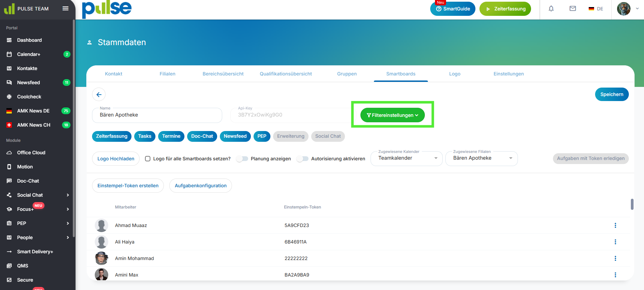The width and height of the screenshot is (644, 290).
Task: Click the German flag AMK News DE icon
Action: tap(9, 111)
